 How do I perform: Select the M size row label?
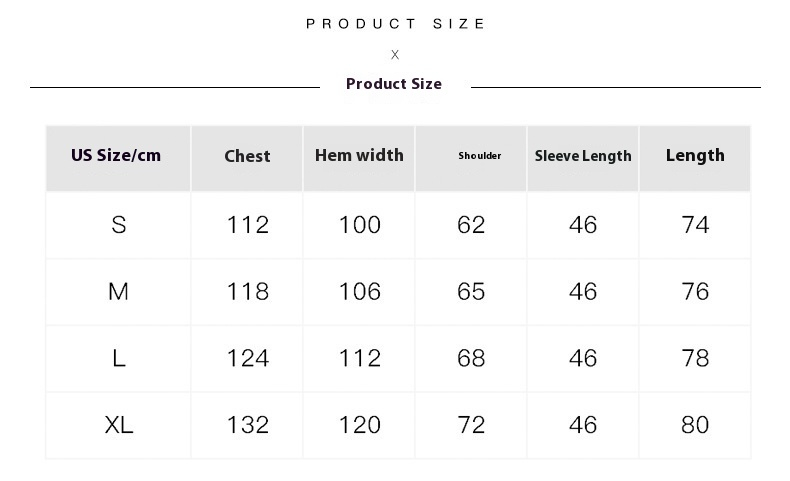coord(119,292)
